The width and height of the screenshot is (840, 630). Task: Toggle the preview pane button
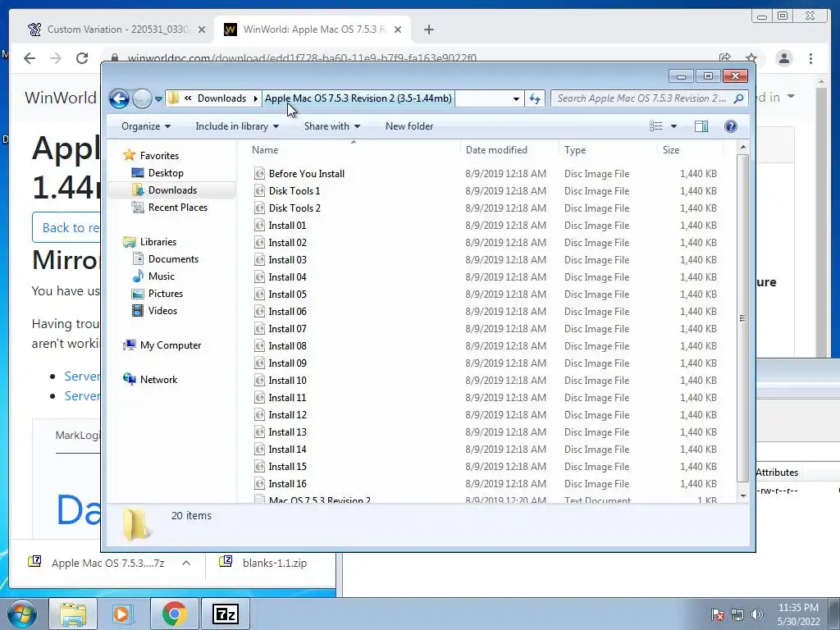coord(701,126)
